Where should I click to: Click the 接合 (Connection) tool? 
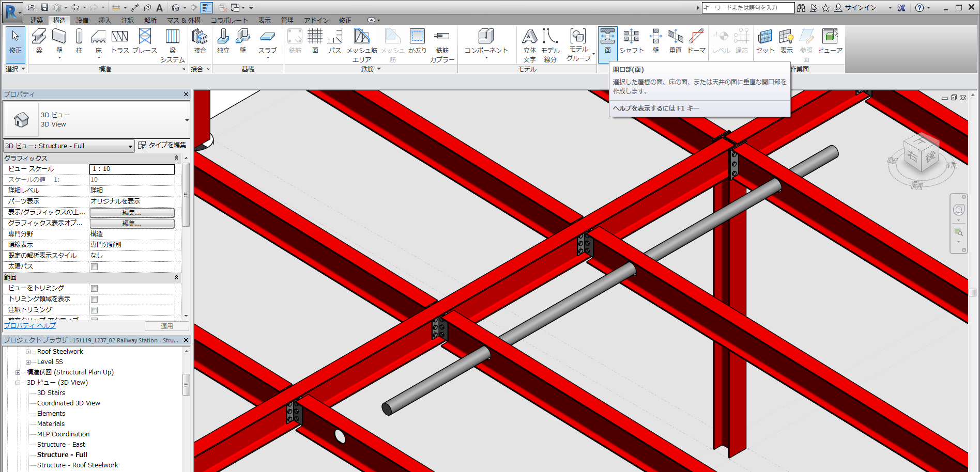[200, 41]
